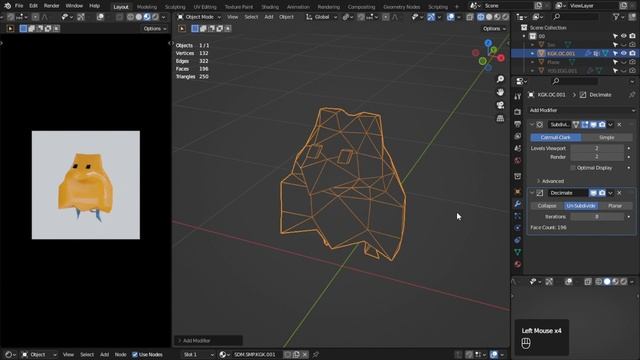Switch to the UV Editing workspace tab
The height and width of the screenshot is (360, 640).
pos(205,7)
